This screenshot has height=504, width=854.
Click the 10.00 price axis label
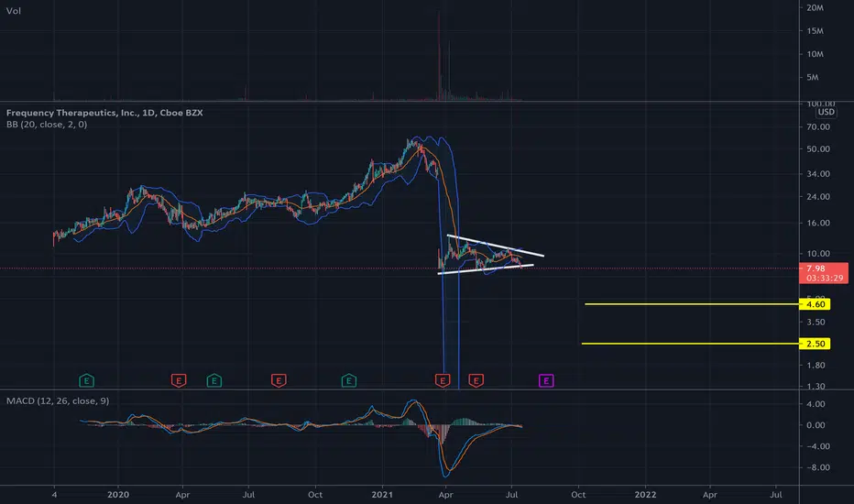coord(818,253)
